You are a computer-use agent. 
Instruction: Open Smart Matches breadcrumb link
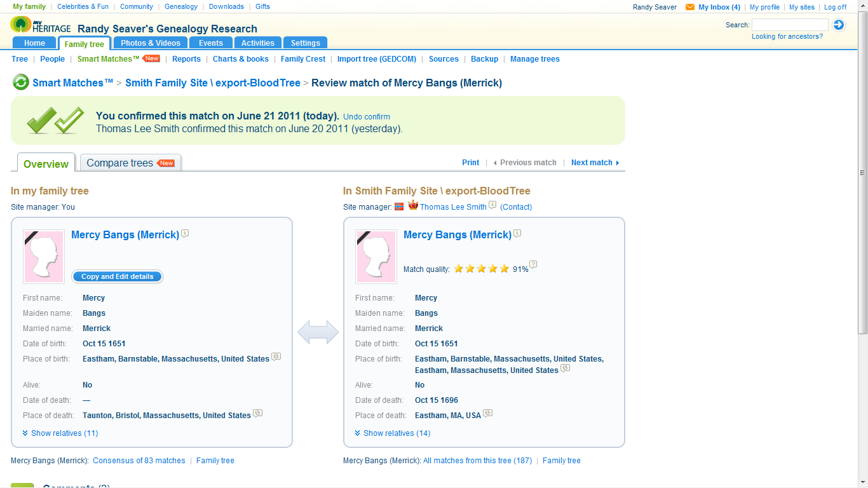coord(73,83)
